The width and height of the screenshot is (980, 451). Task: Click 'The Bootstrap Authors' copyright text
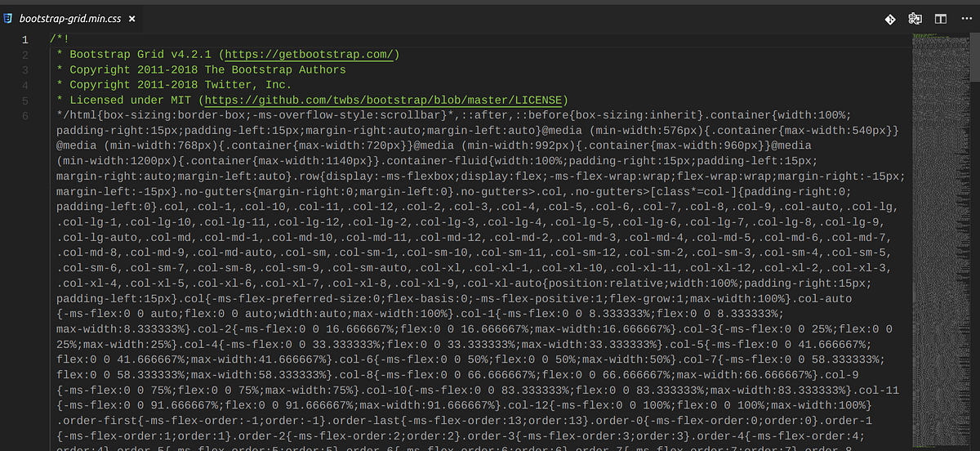click(275, 69)
